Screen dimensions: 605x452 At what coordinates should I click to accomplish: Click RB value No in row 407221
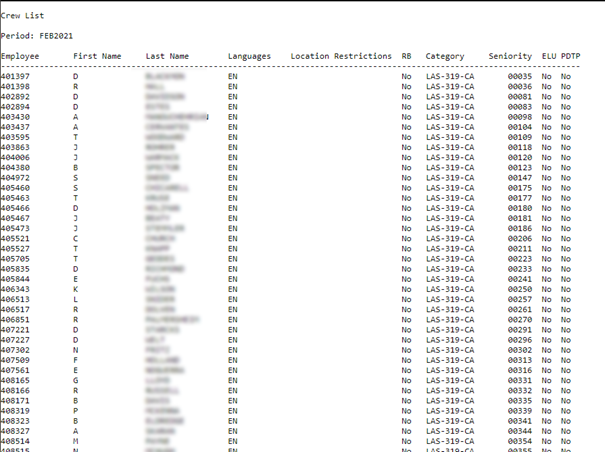pos(406,330)
